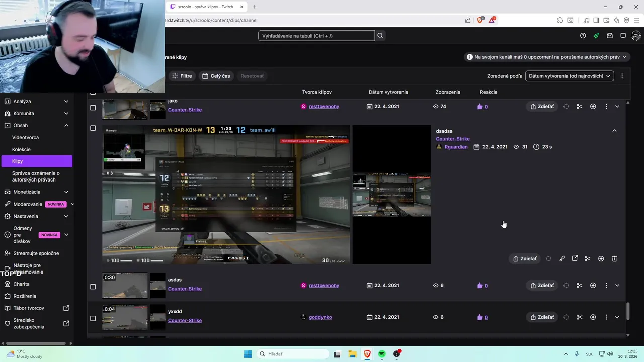
Task: Open the Brave VPN shield icon
Action: click(626, 20)
